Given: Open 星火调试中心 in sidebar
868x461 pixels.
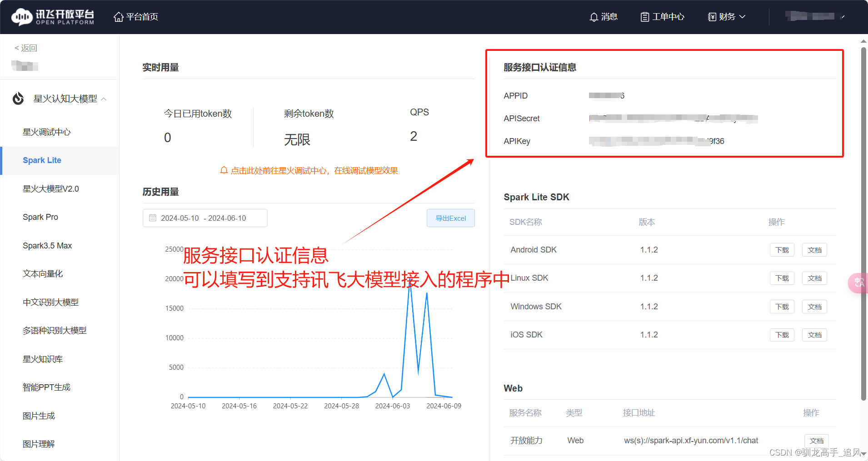Looking at the screenshot, I should click(47, 132).
